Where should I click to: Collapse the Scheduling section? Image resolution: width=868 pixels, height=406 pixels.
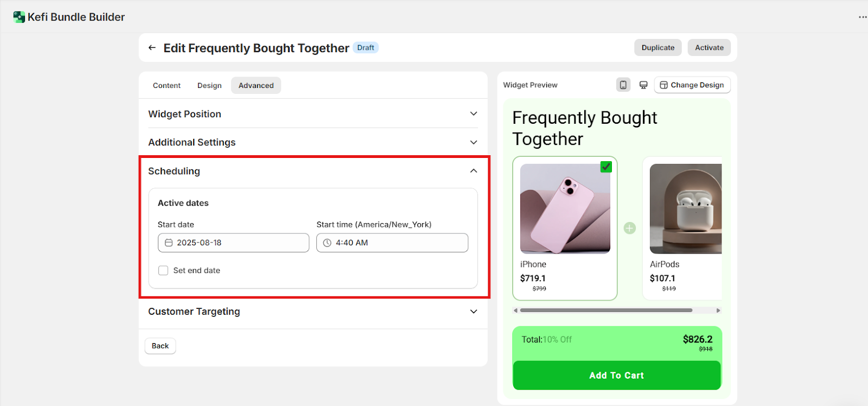tap(474, 171)
